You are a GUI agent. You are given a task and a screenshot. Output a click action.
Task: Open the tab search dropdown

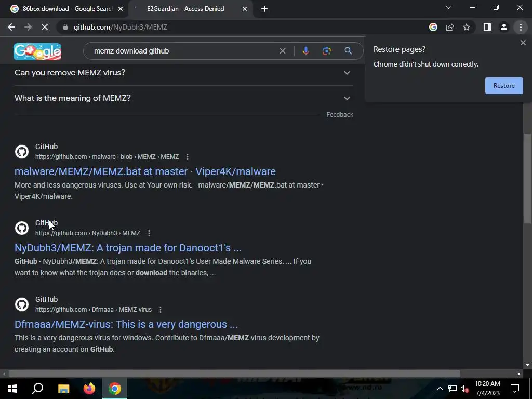click(448, 7)
